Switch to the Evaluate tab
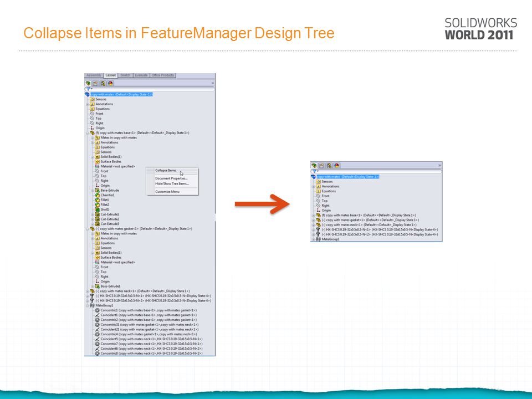The height and width of the screenshot is (399, 532). click(141, 75)
